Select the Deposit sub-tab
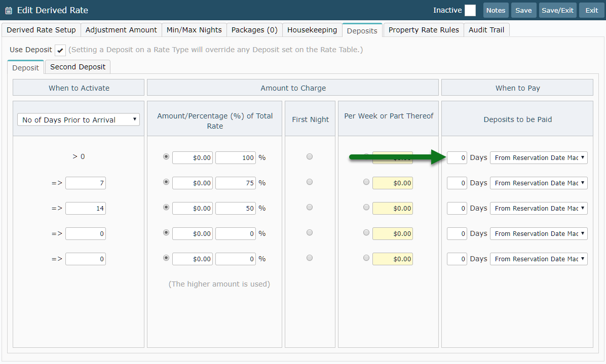Image resolution: width=606 pixels, height=364 pixels. pyautogui.click(x=25, y=67)
